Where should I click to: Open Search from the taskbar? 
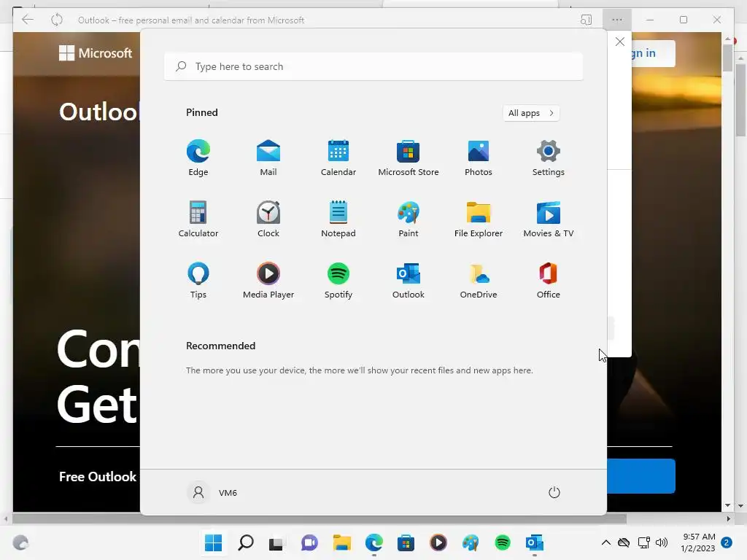point(246,542)
